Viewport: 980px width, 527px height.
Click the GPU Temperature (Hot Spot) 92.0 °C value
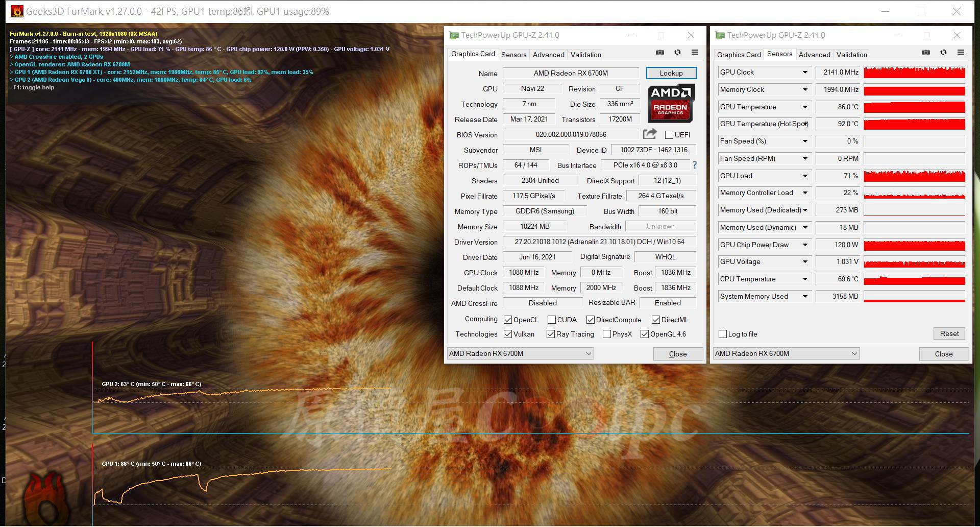pyautogui.click(x=839, y=124)
